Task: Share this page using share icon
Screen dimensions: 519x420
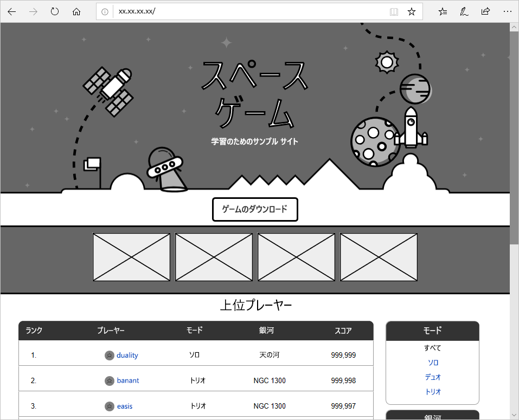Action: point(485,12)
